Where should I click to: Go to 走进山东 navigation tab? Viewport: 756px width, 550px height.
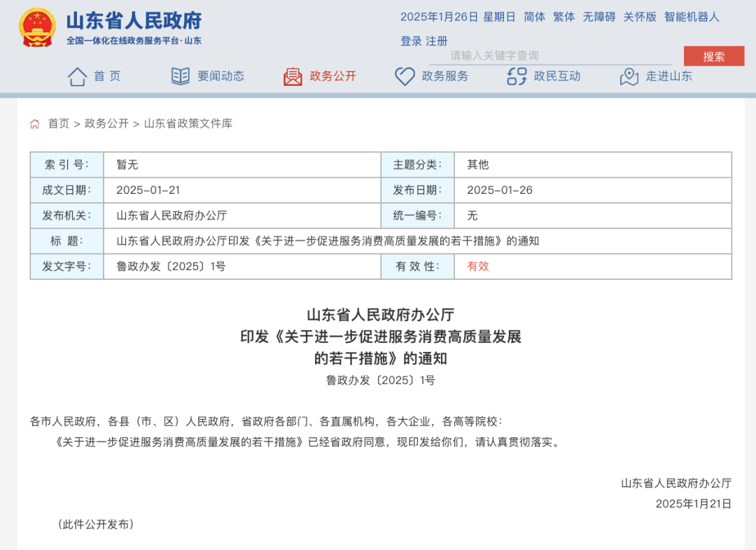[x=668, y=76]
